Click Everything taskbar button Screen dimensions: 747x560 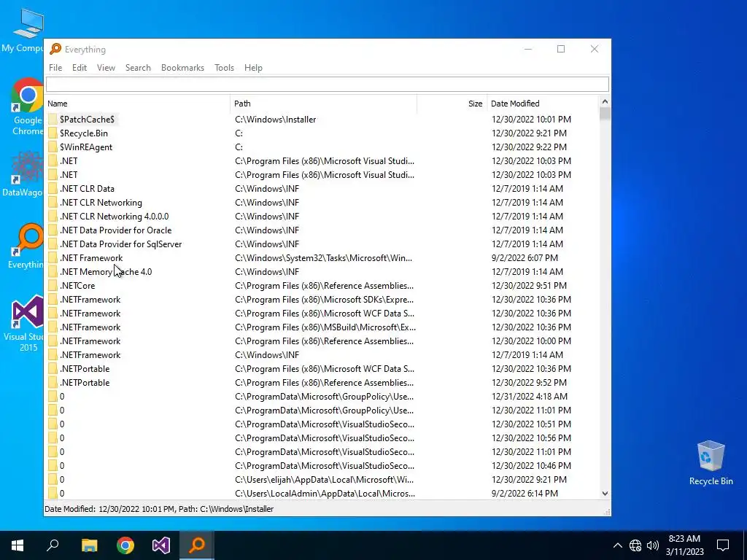pos(197,545)
